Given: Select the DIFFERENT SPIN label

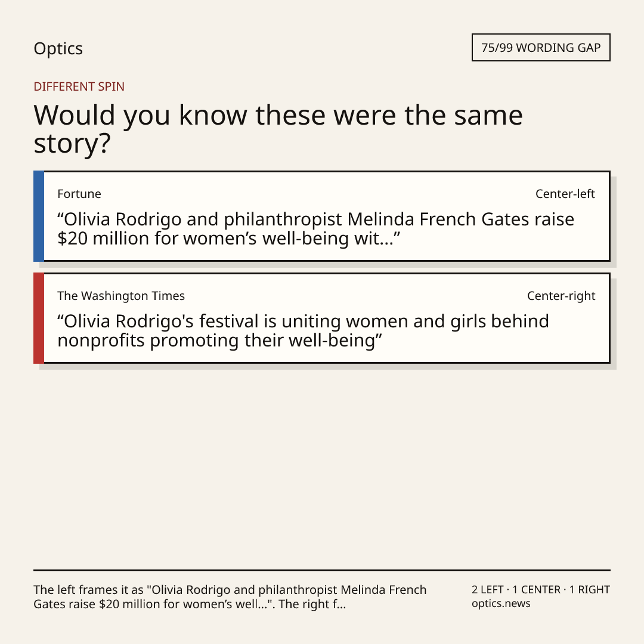Looking at the screenshot, I should [x=79, y=86].
